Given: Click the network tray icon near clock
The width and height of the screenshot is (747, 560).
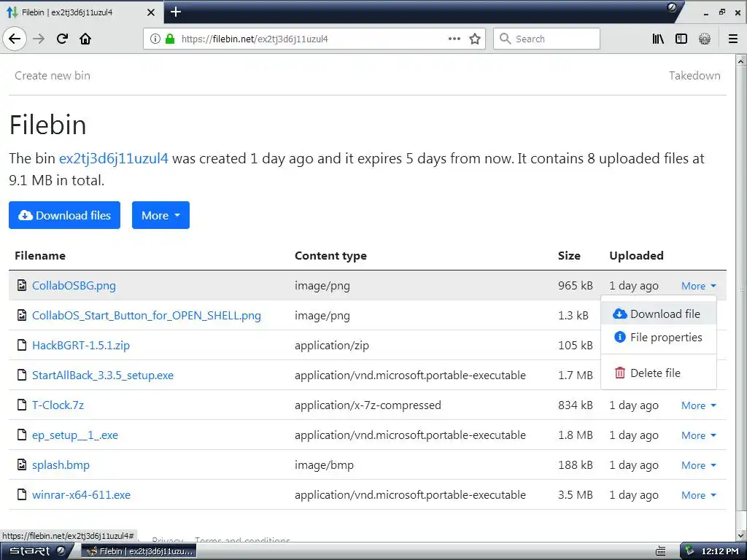Looking at the screenshot, I should [x=689, y=551].
